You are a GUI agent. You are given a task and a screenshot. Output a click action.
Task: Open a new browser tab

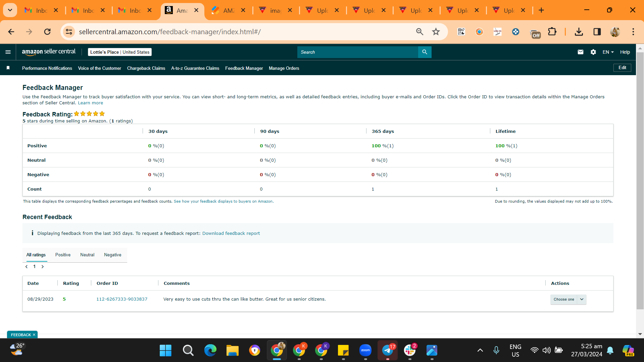[541, 10]
